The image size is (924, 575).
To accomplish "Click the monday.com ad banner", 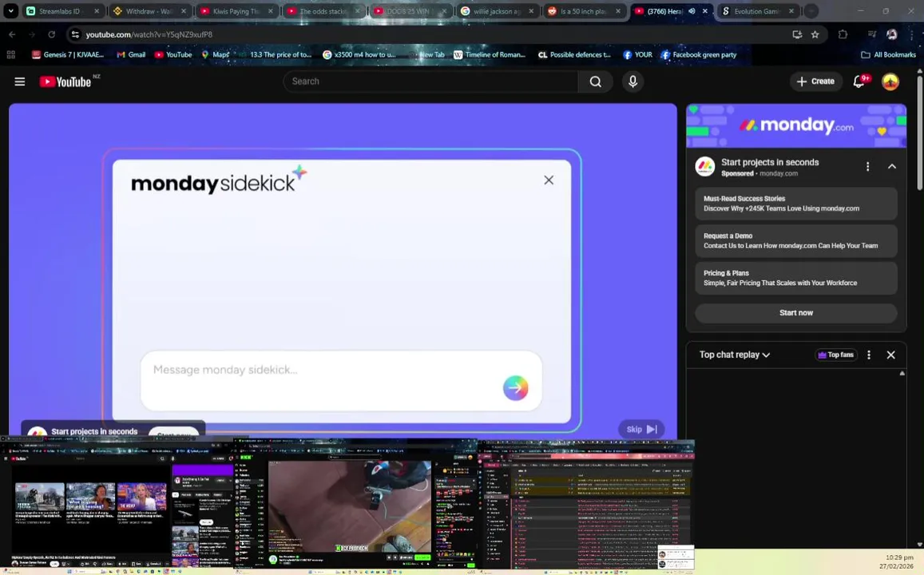I will pyautogui.click(x=796, y=125).
